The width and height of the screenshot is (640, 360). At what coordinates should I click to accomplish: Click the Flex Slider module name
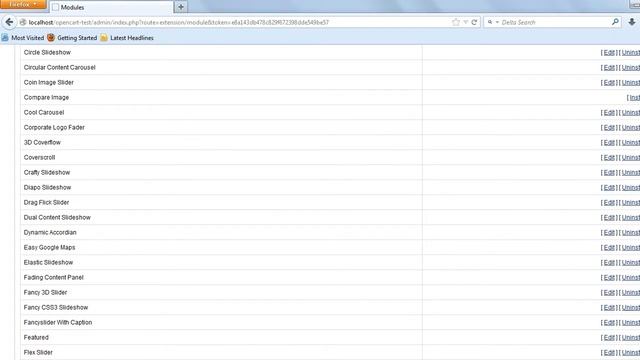38,353
